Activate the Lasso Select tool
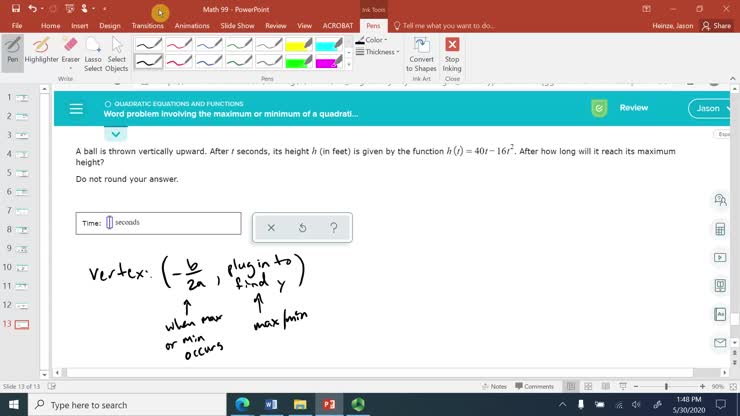 click(93, 54)
